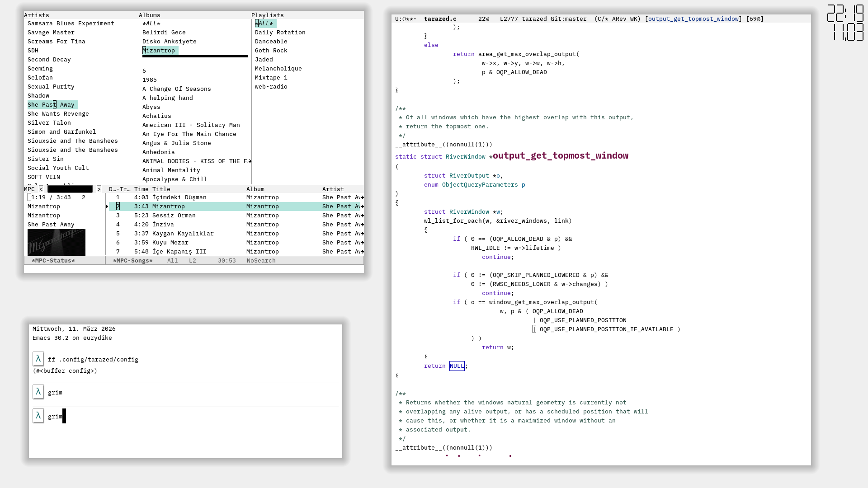
Task: Click the *MPC-Songs* mode line label
Action: coord(132,261)
